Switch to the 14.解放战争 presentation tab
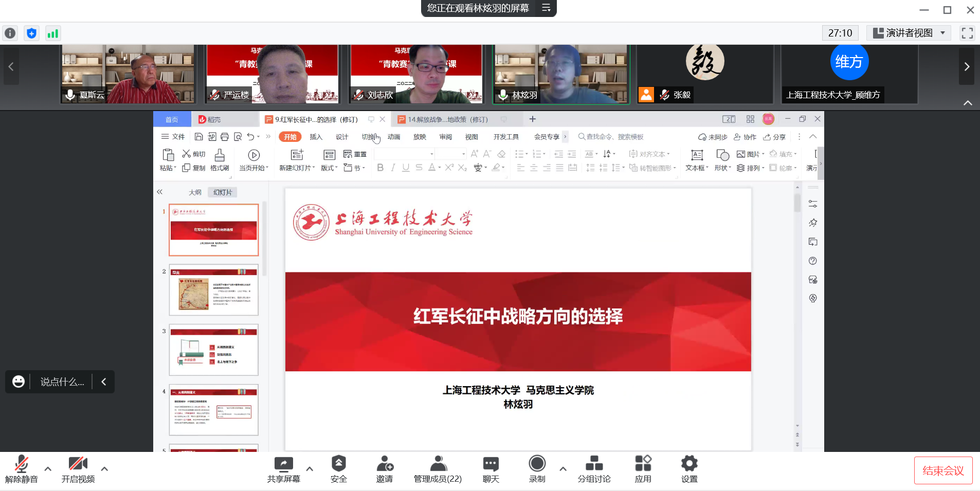The height and width of the screenshot is (491, 980). pos(447,119)
